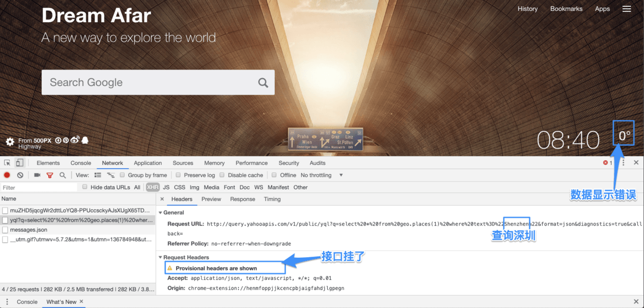Click the capture screenshots camera icon
644x308 pixels.
pos(37,175)
